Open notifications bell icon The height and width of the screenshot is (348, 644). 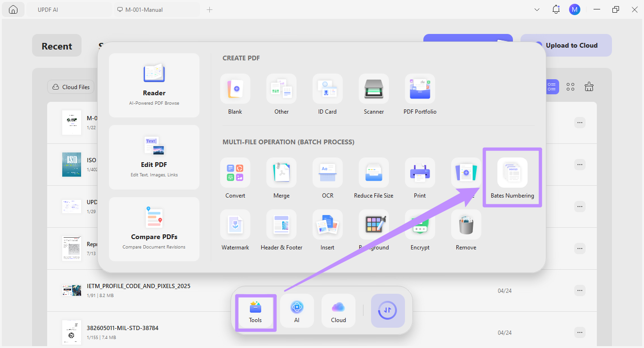point(556,9)
